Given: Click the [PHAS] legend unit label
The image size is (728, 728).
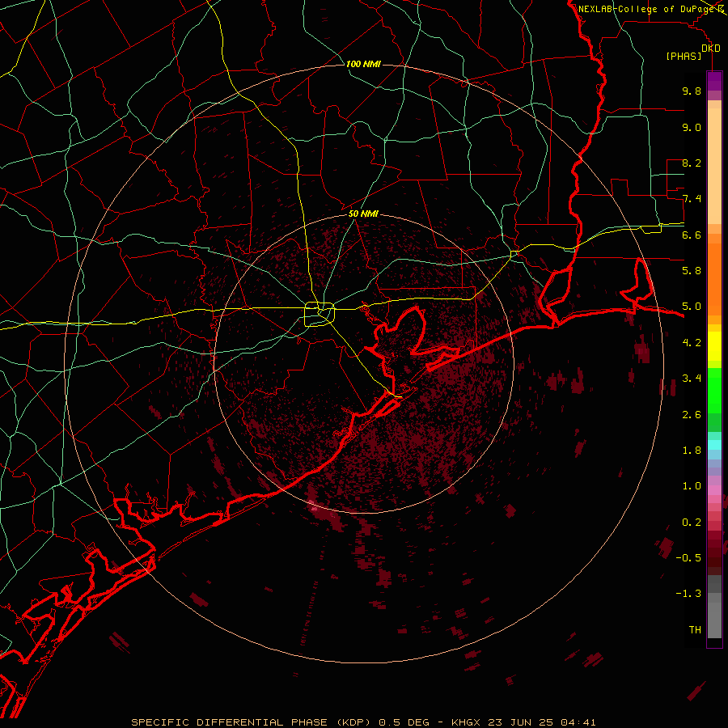Looking at the screenshot, I should pos(684,56).
